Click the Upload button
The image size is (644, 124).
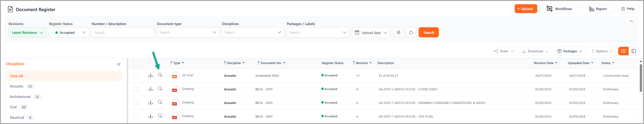[x=526, y=9]
